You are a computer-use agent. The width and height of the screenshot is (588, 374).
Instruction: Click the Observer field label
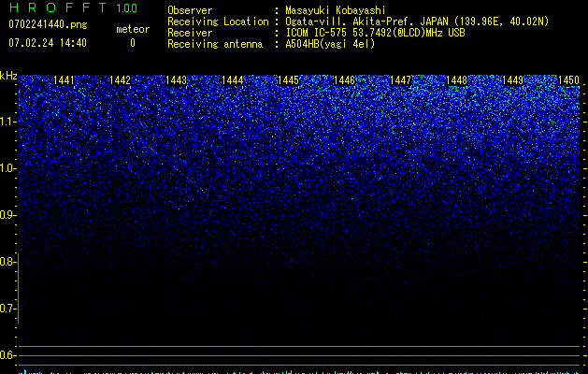point(190,10)
